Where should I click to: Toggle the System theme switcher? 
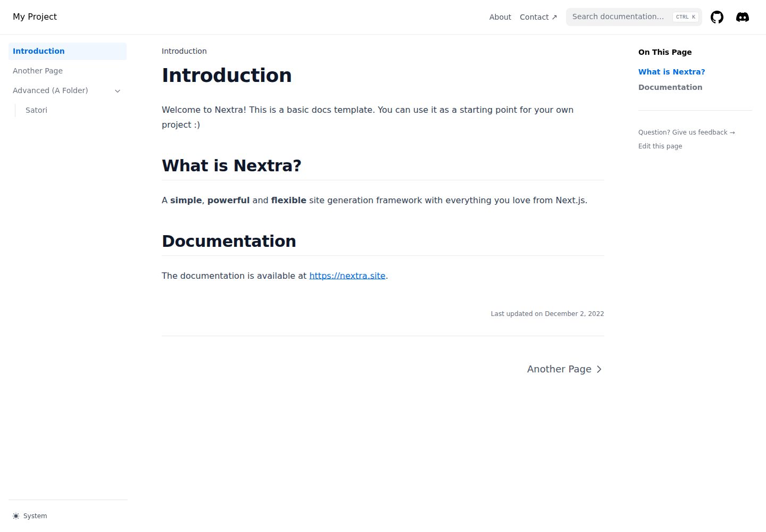(x=30, y=516)
